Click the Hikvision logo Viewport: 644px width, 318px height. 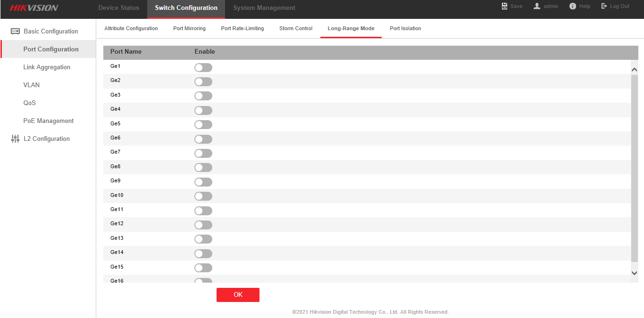pos(34,8)
